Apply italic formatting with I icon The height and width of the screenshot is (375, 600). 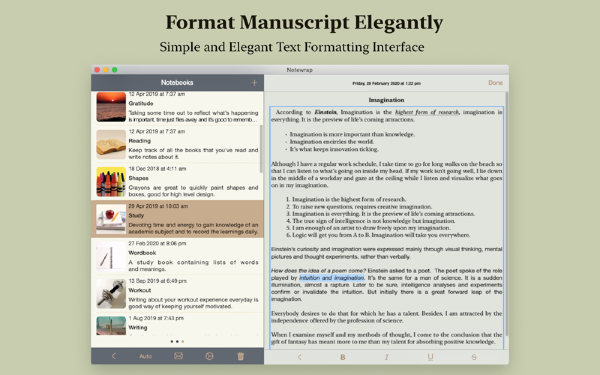tap(386, 357)
